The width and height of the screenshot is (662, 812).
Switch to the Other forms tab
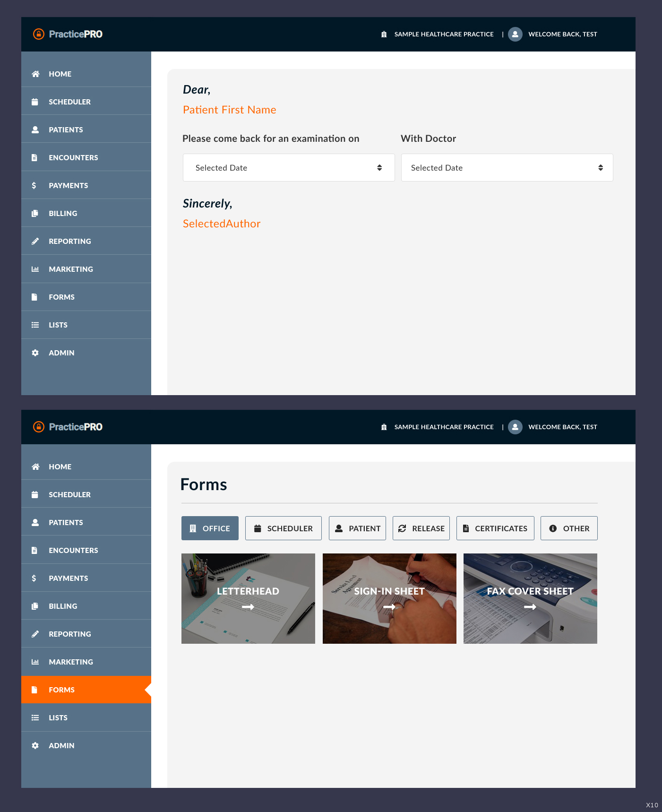[569, 528]
